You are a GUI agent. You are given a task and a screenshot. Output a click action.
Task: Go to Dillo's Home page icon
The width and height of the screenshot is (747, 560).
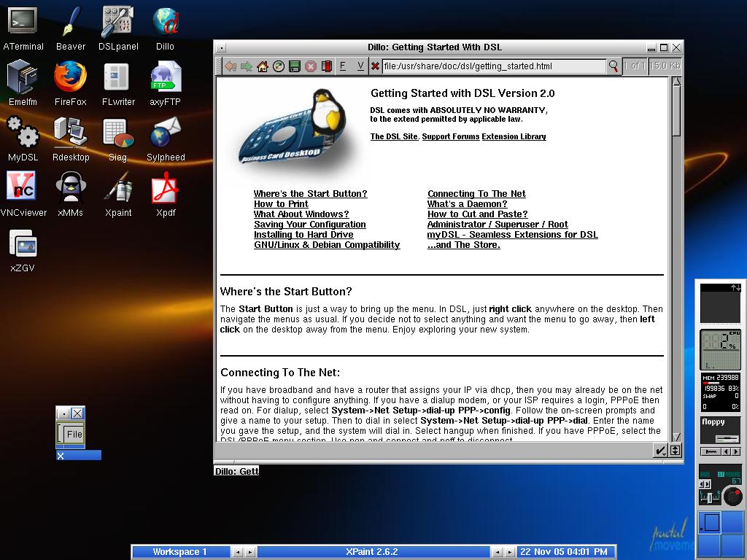[263, 66]
